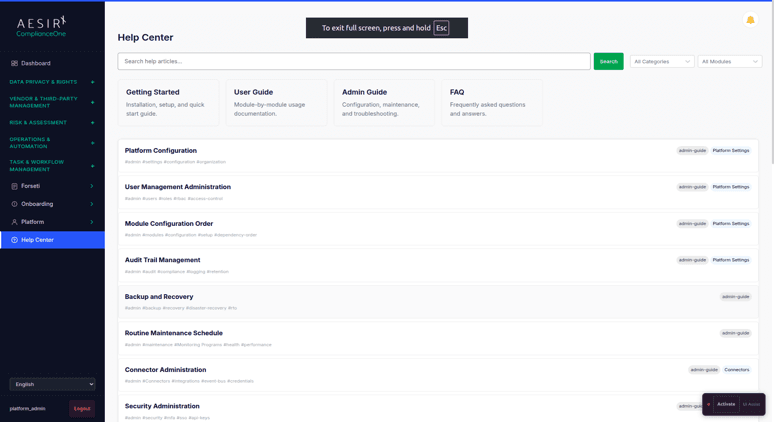Click the Onboarding clock icon

coord(14,204)
